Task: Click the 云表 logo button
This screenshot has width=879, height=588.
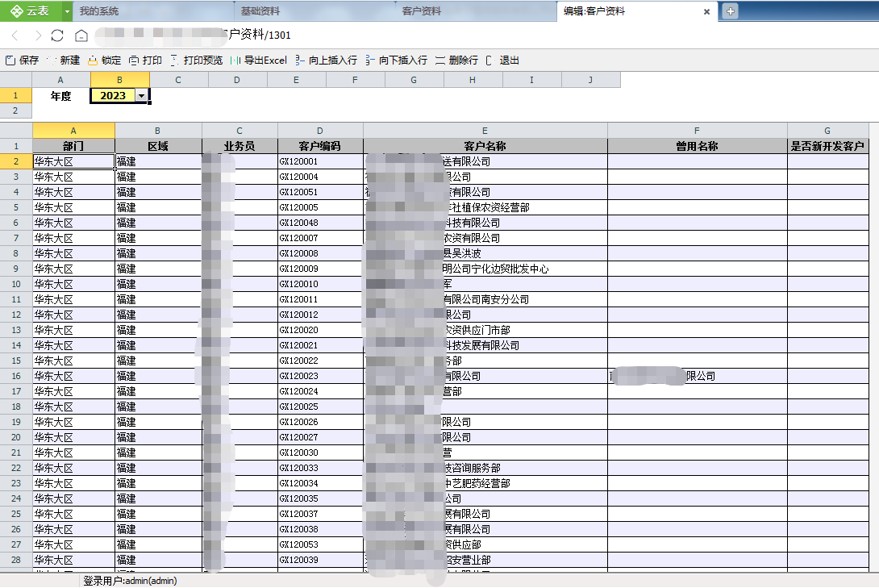Action: click(30, 10)
